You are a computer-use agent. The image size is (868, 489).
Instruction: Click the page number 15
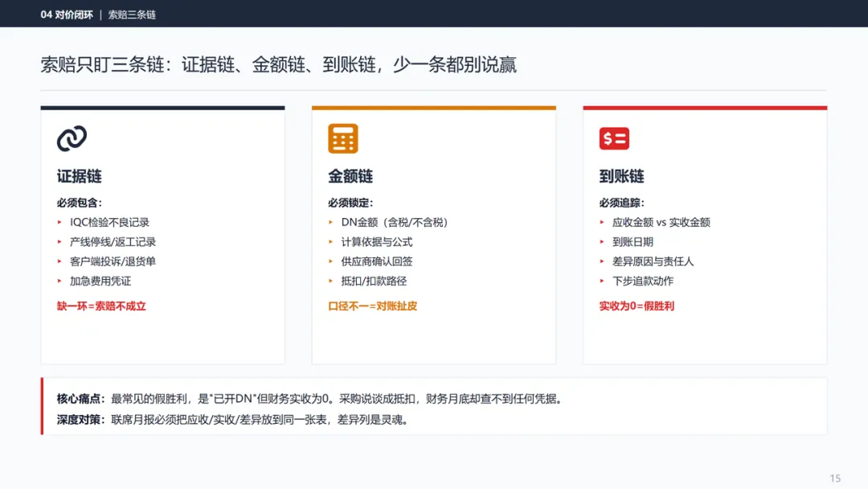click(x=835, y=479)
